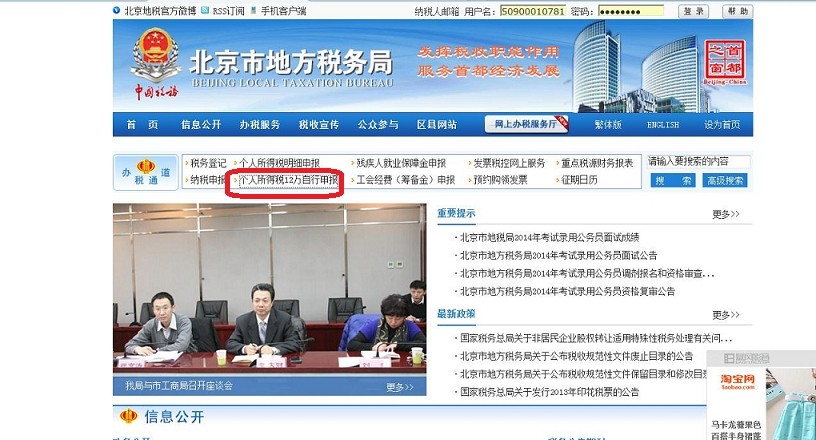
Task: Click the 搜索 search button
Action: coord(673,180)
